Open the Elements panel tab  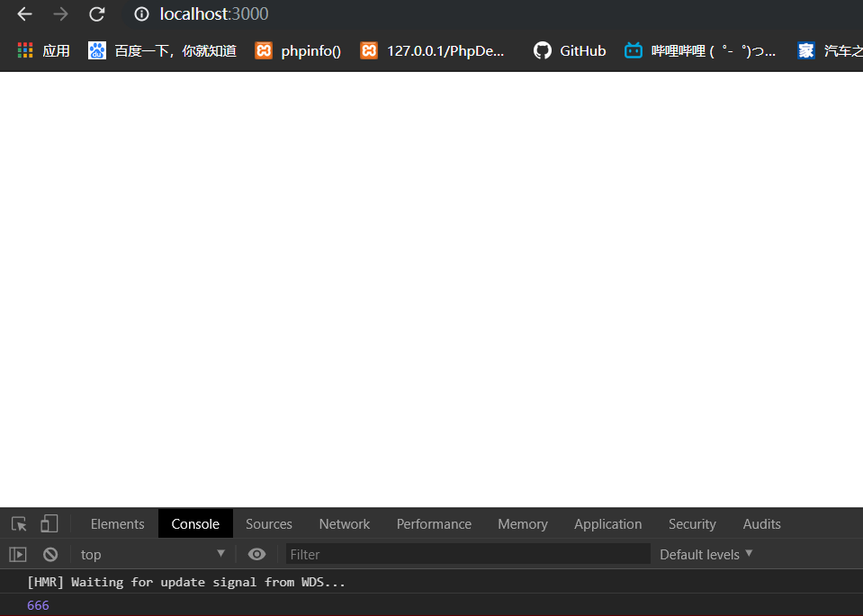pos(117,523)
